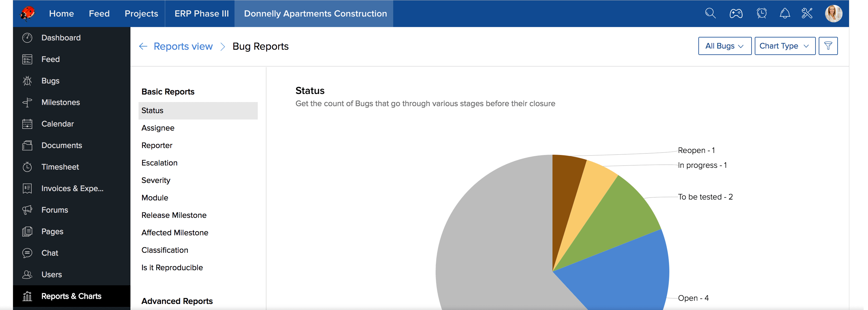Click the 'Open - 4' chart label
Screen dimensions: 868x310
(693, 298)
